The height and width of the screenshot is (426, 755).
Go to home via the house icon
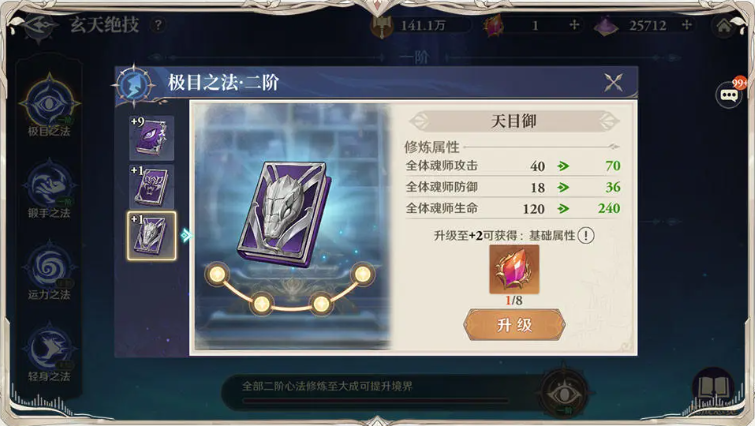coord(723,26)
